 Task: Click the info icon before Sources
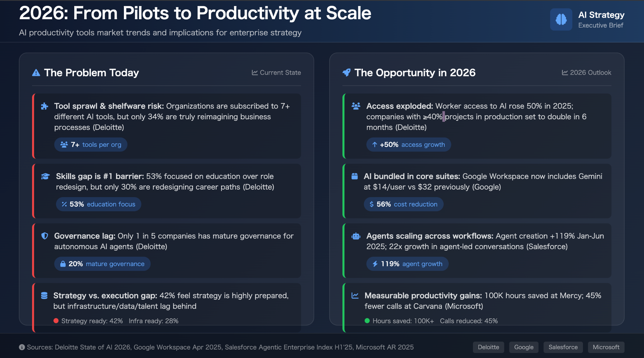coord(22,347)
